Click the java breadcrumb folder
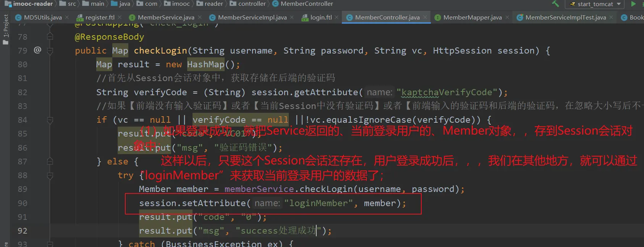 (x=121, y=4)
